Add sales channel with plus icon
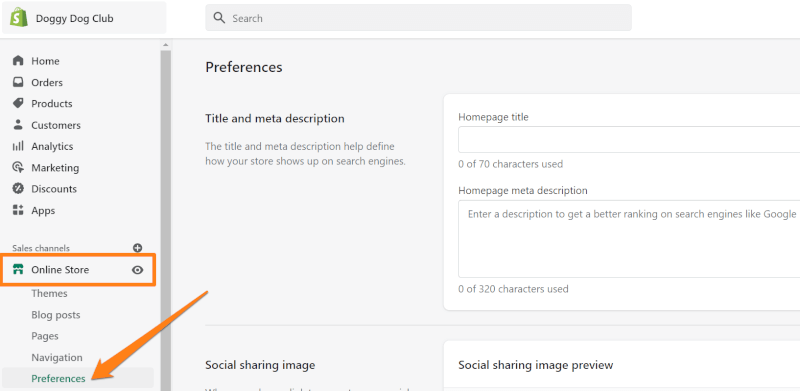The image size is (800, 391). [137, 248]
